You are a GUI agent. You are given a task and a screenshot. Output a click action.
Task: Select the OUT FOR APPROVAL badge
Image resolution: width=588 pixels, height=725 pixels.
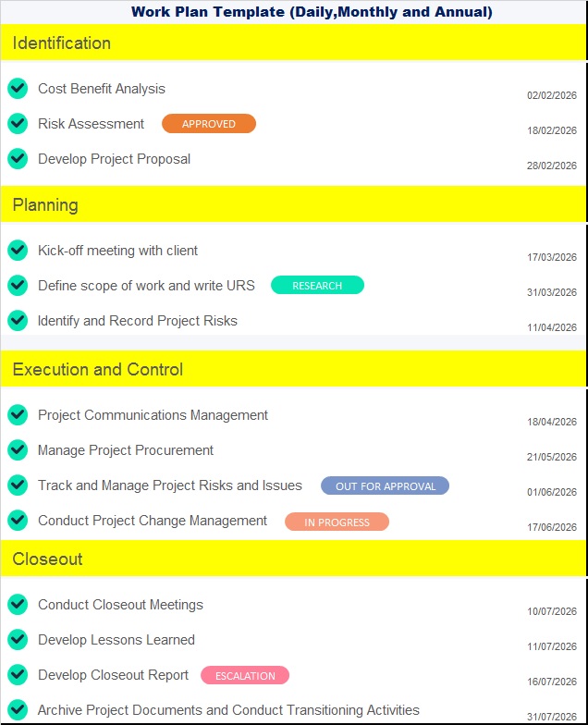point(385,486)
